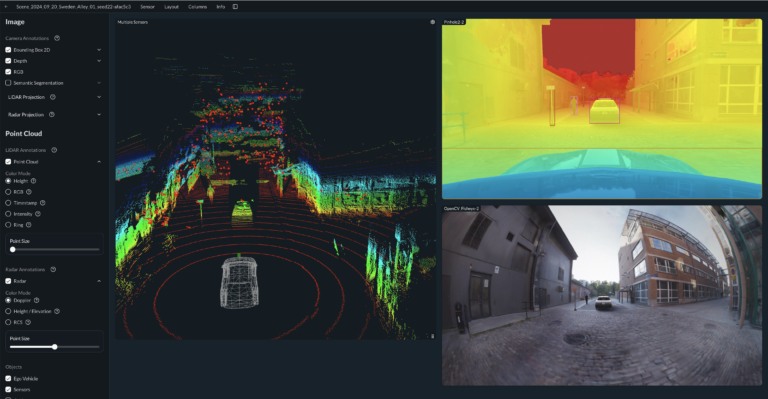Viewport: 768px width, 399px height.
Task: Expand Bounding Box 2D options chevron
Action: point(99,50)
